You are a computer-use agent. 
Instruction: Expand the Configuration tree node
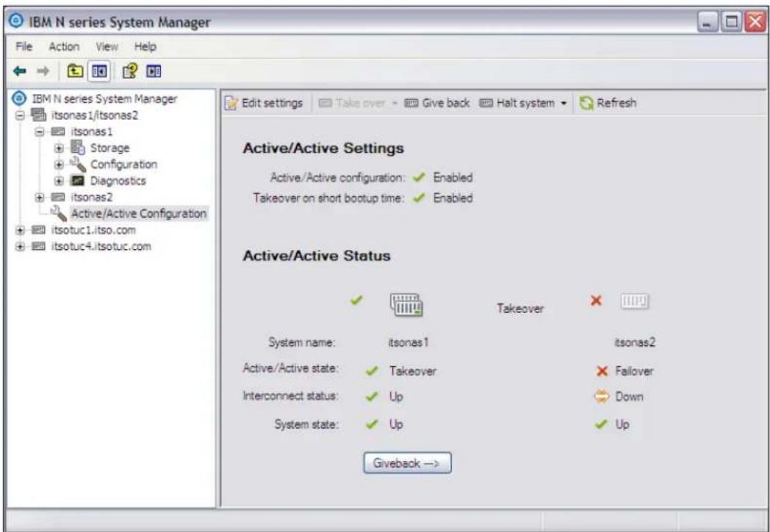[60, 164]
